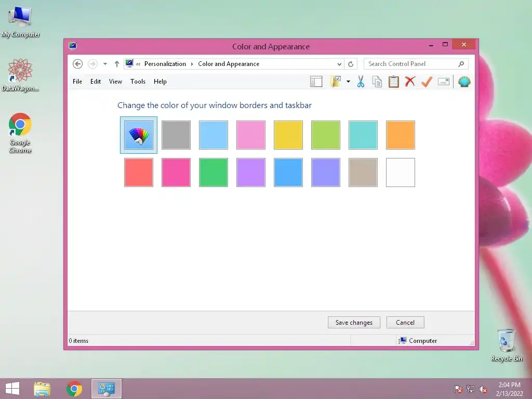Choose the bright blue color swatch
The height and width of the screenshot is (399, 532).
(288, 172)
